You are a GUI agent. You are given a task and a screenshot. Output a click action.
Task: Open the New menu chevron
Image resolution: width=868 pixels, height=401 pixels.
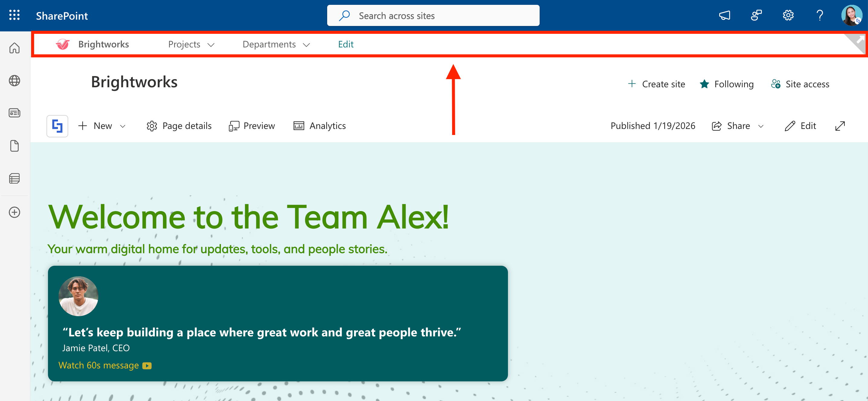pos(123,125)
